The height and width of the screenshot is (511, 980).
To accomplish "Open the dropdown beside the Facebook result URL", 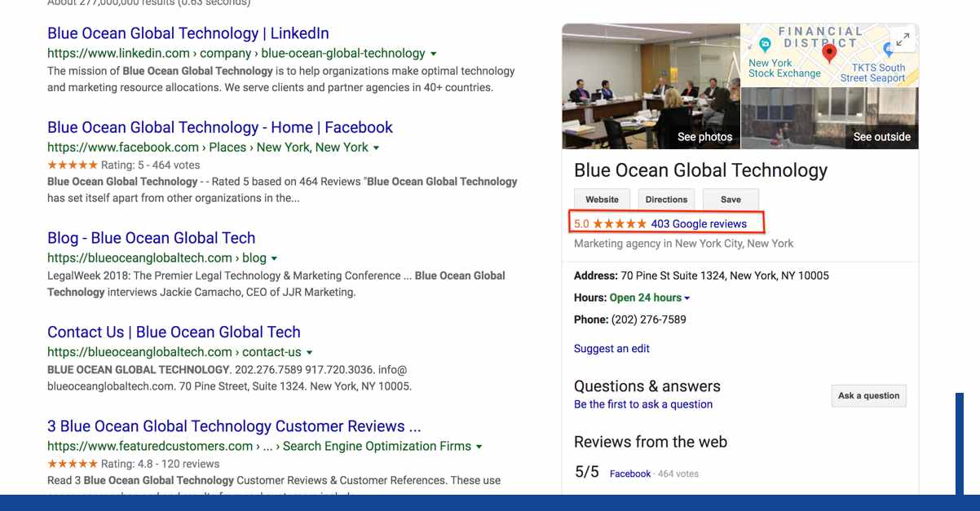I will point(375,147).
